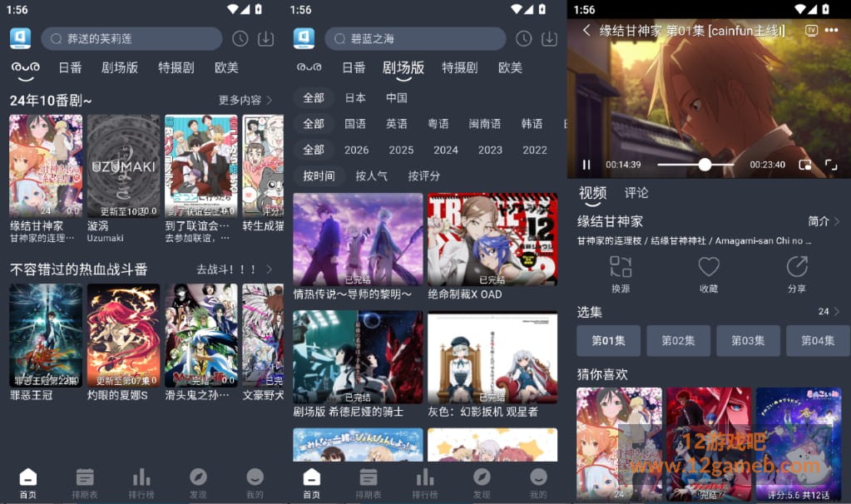Select the 视频 tab under the player
Viewport: 851px width, 504px height.
click(592, 193)
